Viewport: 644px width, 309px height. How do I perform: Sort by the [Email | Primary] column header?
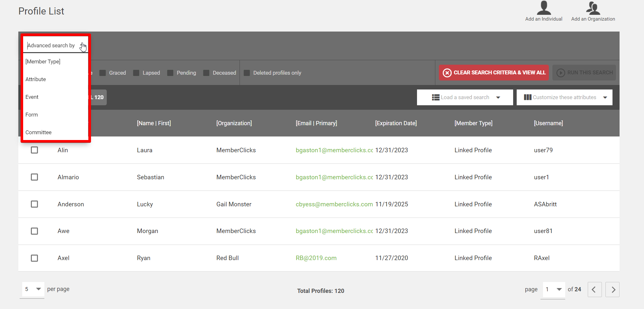click(x=316, y=123)
